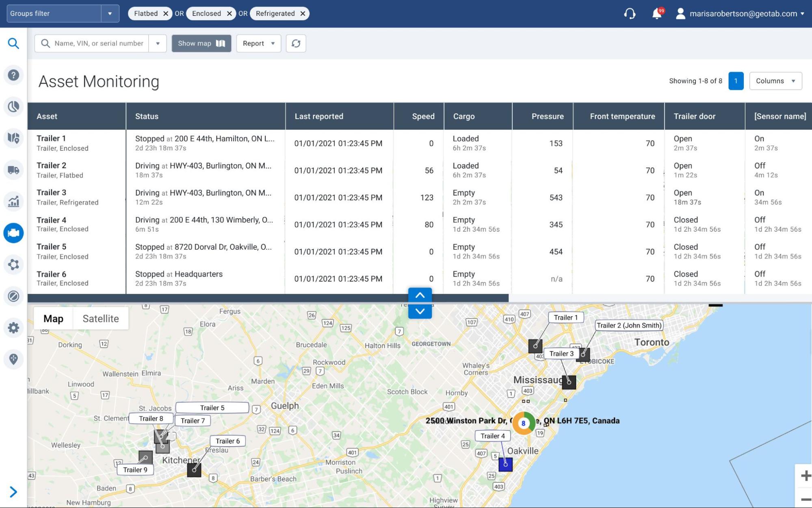Open the Columns dropdown
The image size is (812, 508).
click(775, 80)
